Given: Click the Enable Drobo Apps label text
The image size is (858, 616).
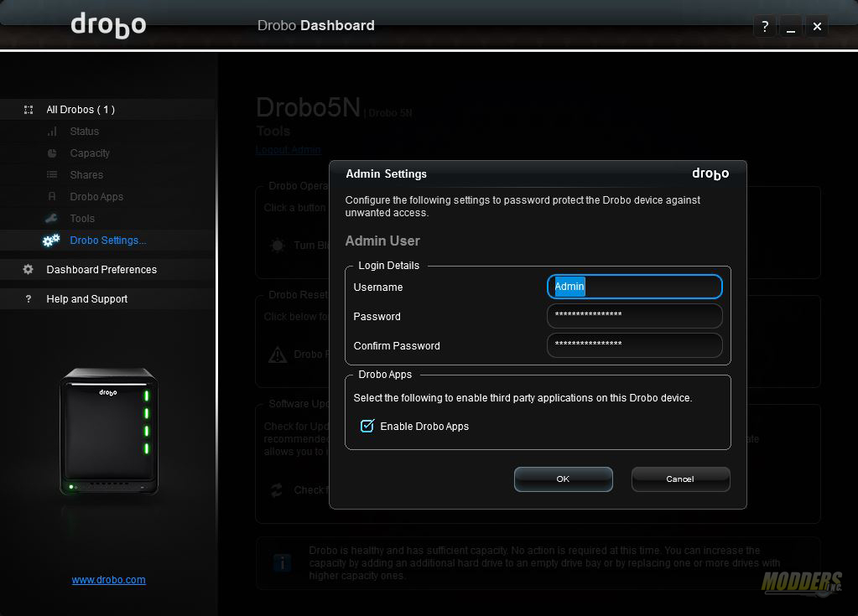Looking at the screenshot, I should 424,427.
